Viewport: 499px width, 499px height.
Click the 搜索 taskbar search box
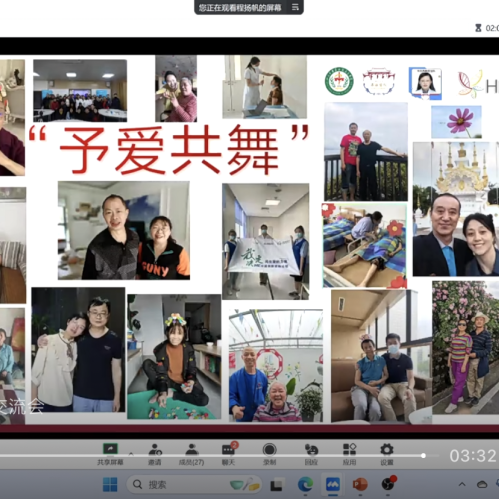point(194,484)
